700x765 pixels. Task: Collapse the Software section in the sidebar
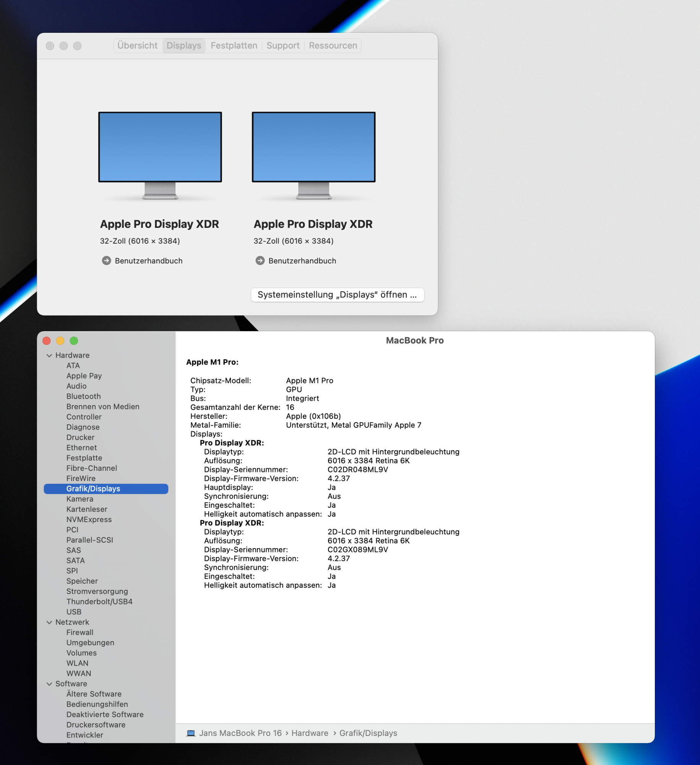49,684
